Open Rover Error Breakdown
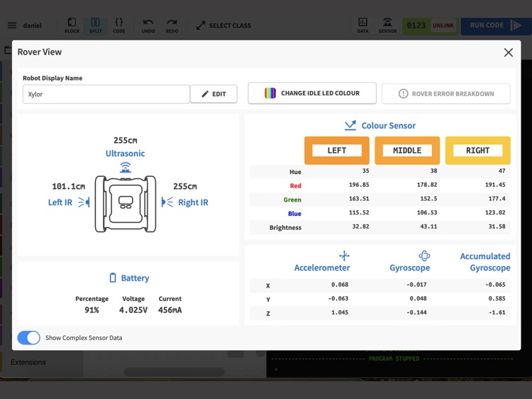The height and width of the screenshot is (399, 532). [x=446, y=94]
